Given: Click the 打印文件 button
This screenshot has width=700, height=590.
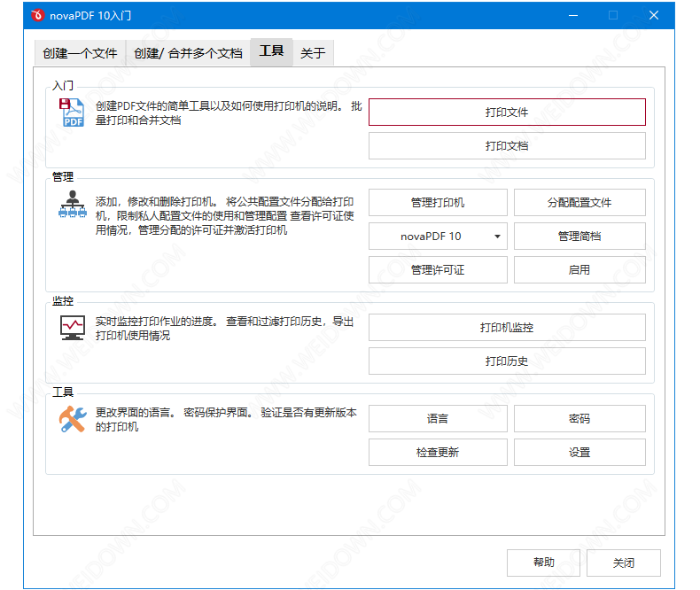Looking at the screenshot, I should [507, 112].
